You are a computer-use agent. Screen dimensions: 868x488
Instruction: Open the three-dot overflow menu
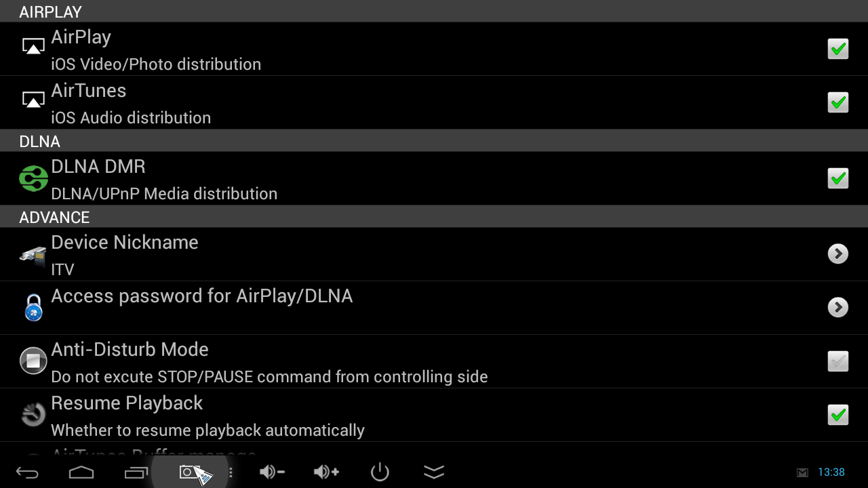tap(231, 472)
